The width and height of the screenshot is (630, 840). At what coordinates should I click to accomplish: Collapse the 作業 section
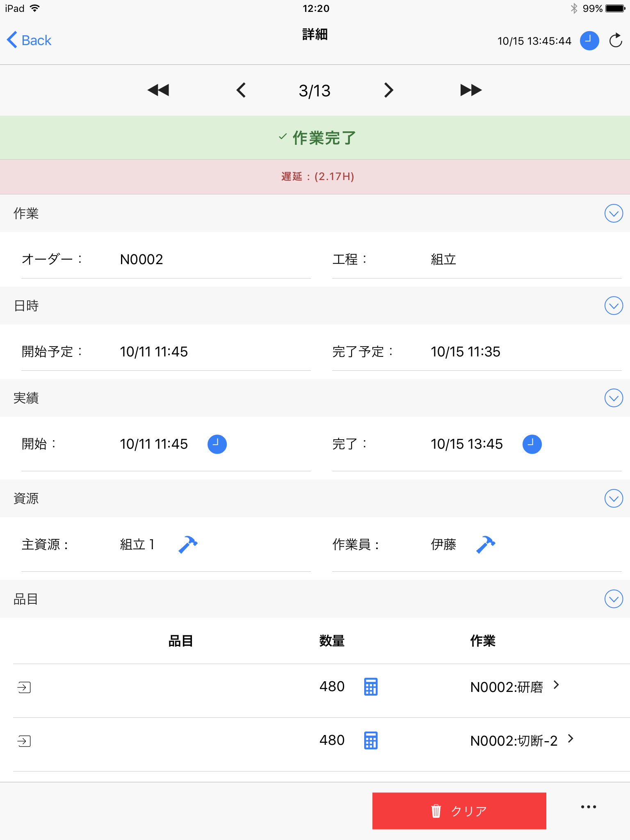pyautogui.click(x=614, y=213)
